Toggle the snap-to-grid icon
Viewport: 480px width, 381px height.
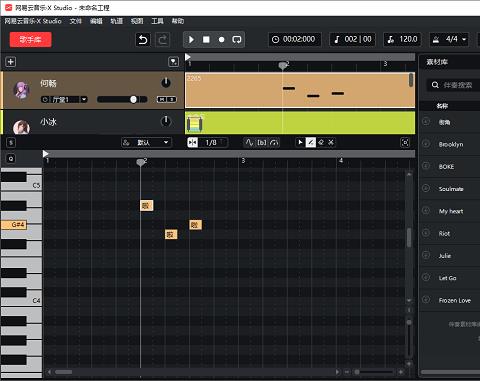pyautogui.click(x=193, y=143)
